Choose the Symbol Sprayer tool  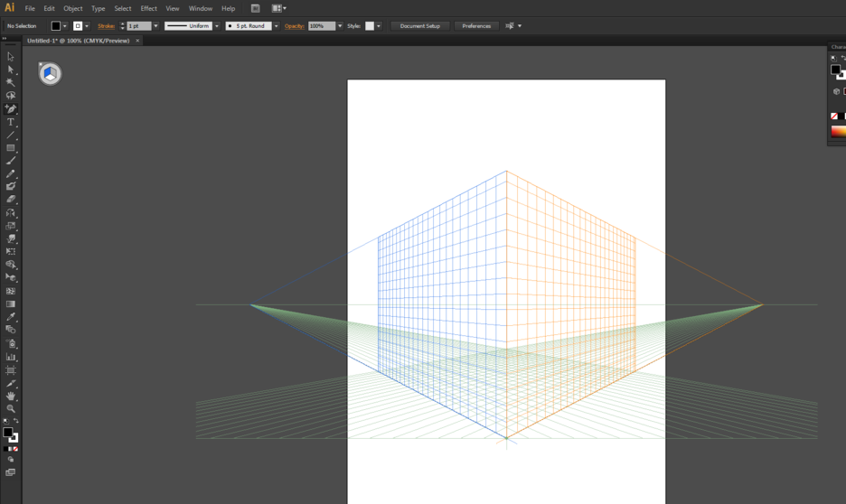(10, 343)
